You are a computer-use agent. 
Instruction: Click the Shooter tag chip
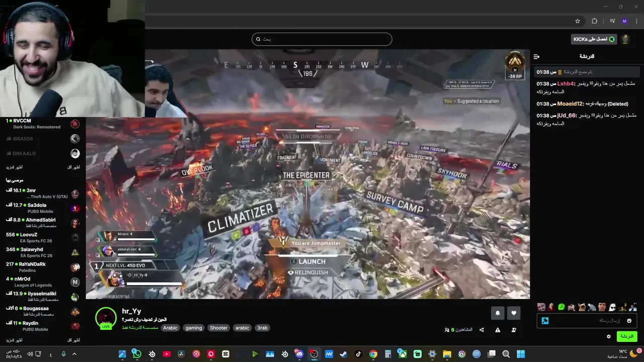(218, 328)
